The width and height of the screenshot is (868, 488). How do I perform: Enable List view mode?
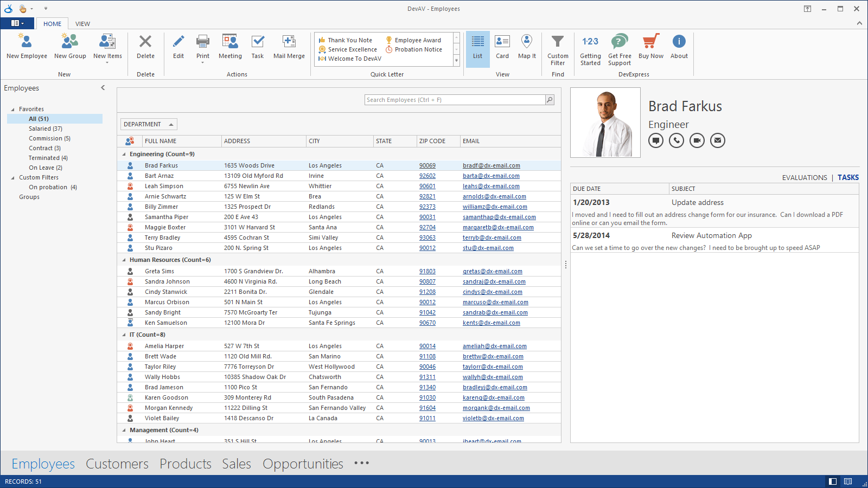point(477,48)
